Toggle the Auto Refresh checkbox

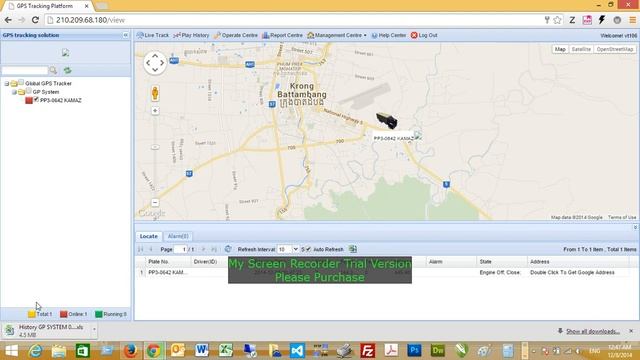point(308,249)
